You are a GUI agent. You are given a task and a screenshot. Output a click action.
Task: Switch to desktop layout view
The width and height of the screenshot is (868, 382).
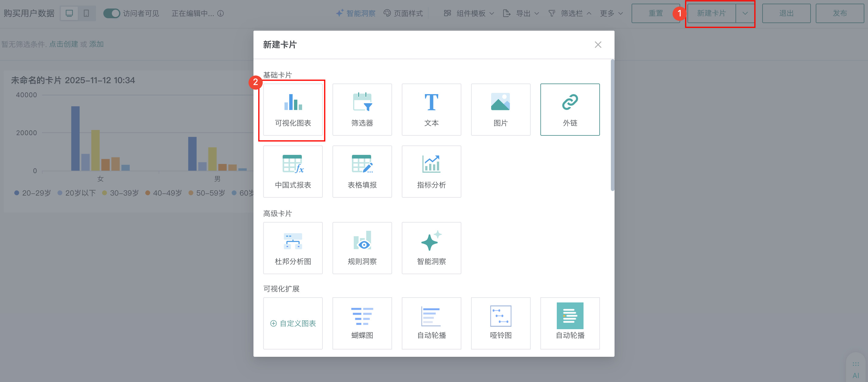(69, 13)
